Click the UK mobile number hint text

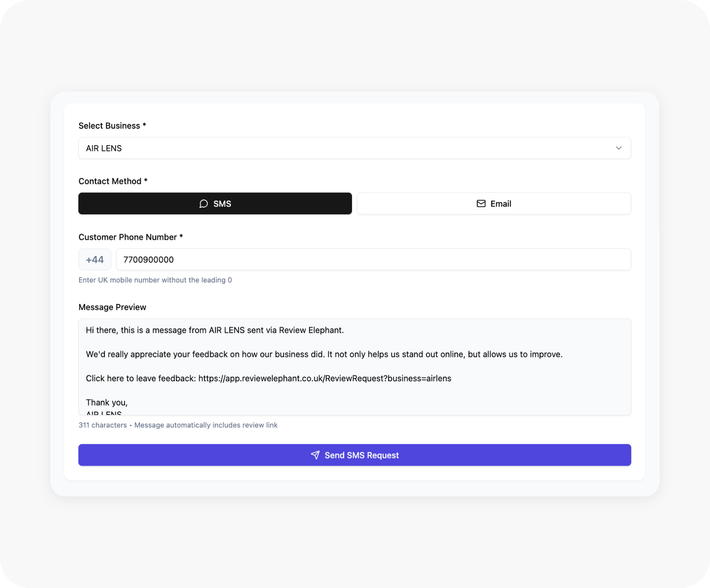155,280
